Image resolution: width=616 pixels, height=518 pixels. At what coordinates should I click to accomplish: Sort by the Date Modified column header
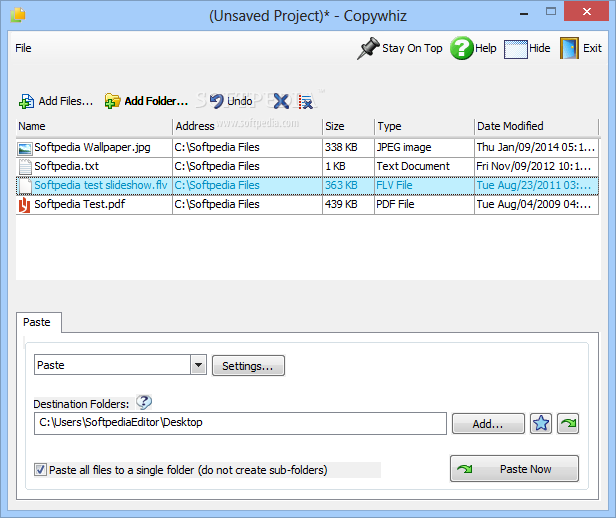coord(537,126)
